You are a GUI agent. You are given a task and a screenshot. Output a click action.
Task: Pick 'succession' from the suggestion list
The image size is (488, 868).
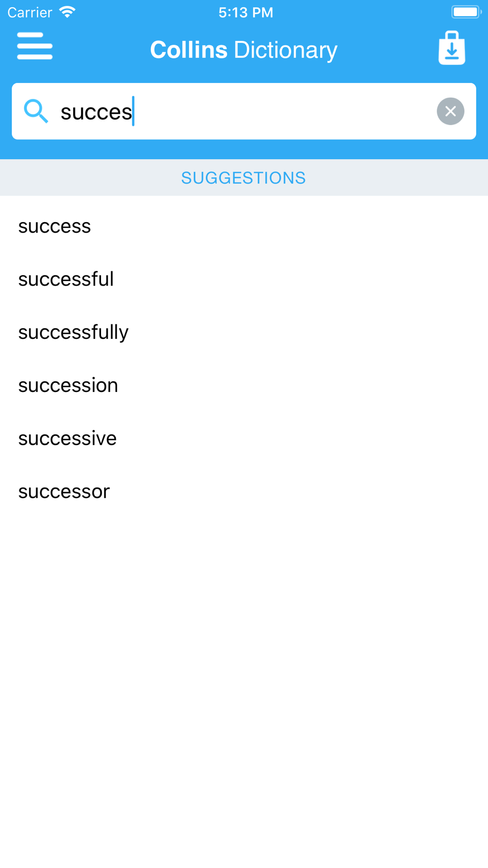244,386
